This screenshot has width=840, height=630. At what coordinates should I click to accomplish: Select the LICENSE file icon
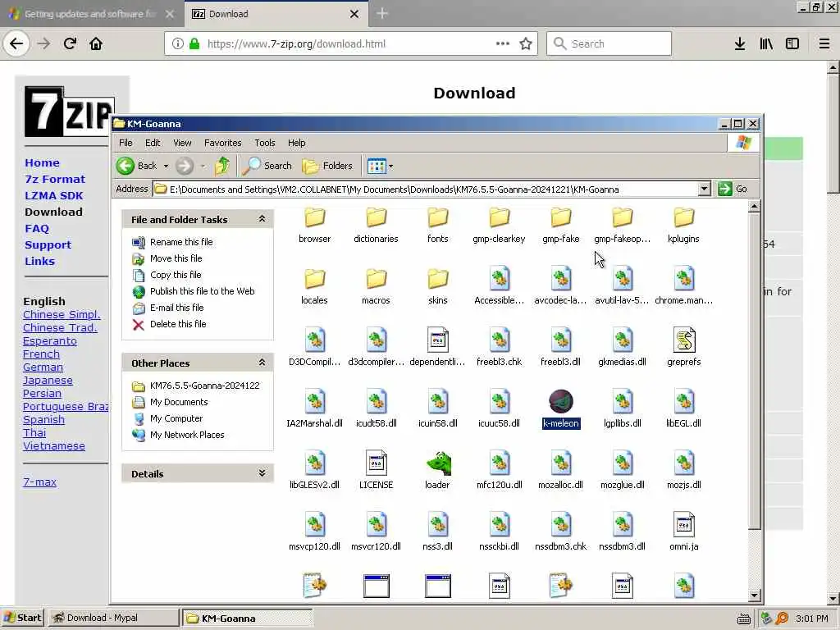tap(376, 464)
